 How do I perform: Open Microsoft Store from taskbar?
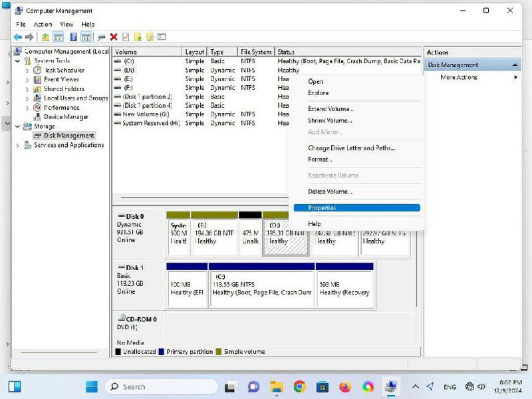[x=322, y=386]
